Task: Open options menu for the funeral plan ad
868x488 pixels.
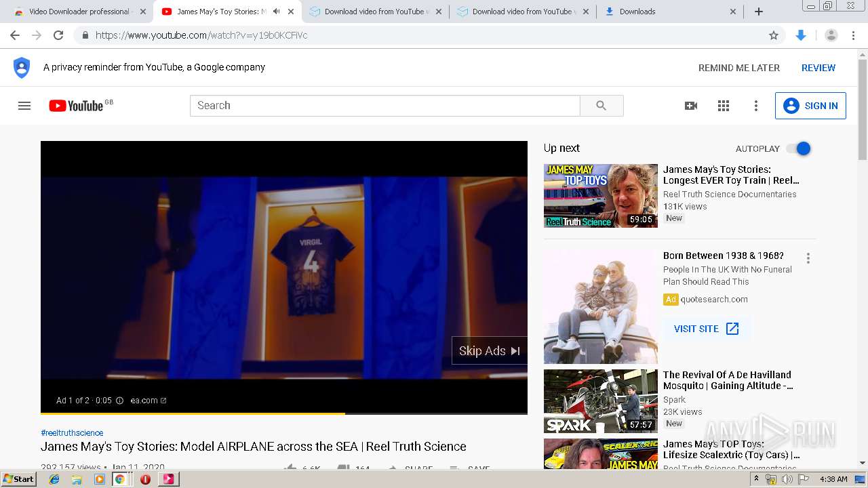Action: point(808,258)
